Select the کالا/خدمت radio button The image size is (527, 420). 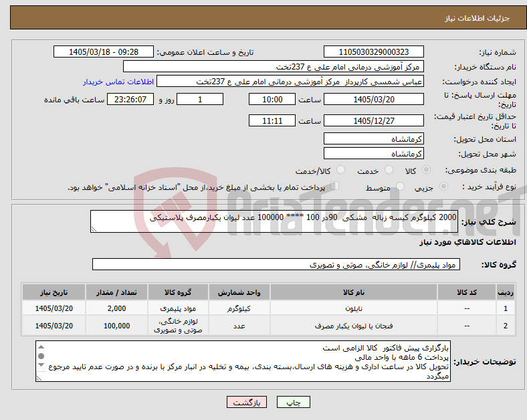(341, 170)
